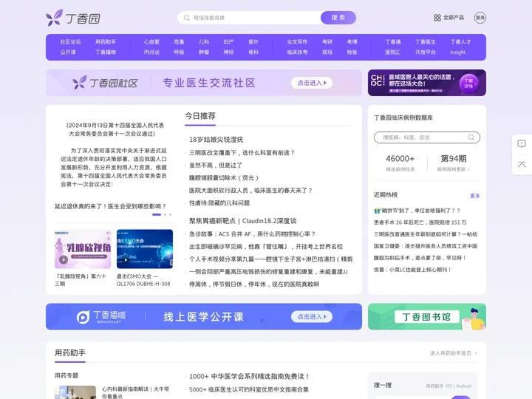Open 5000+ 临床医生认可的科室优质中文指南 link

tap(249, 389)
